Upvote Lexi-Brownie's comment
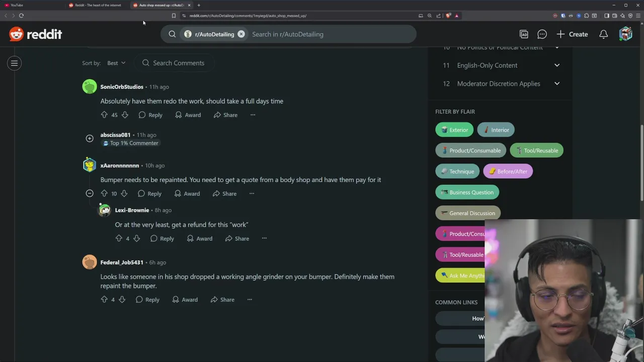 (119, 238)
